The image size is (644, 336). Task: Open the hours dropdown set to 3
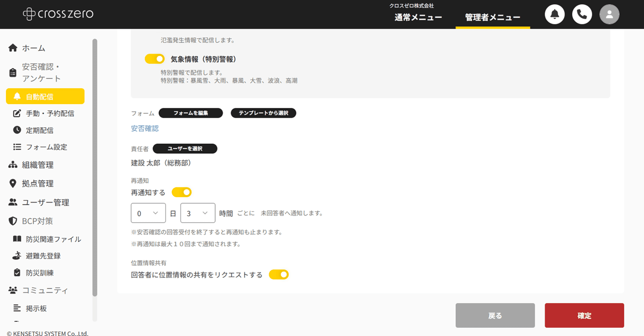tap(198, 213)
